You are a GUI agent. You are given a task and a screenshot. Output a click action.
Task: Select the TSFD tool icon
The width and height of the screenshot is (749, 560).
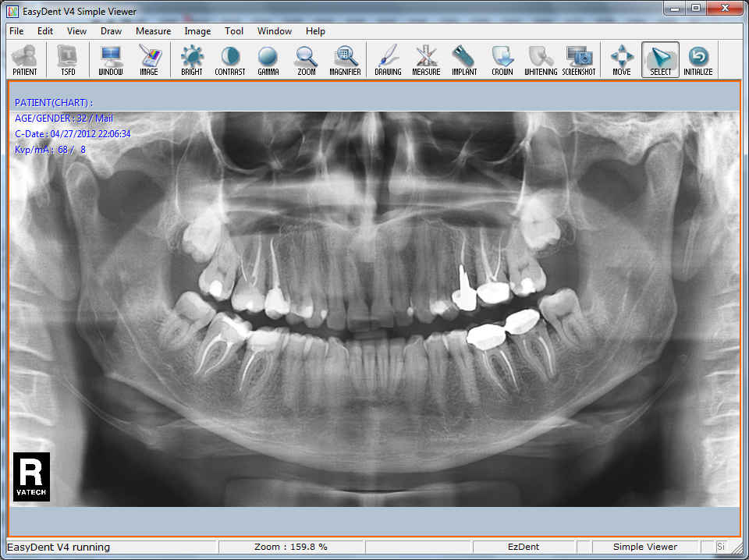pyautogui.click(x=68, y=60)
